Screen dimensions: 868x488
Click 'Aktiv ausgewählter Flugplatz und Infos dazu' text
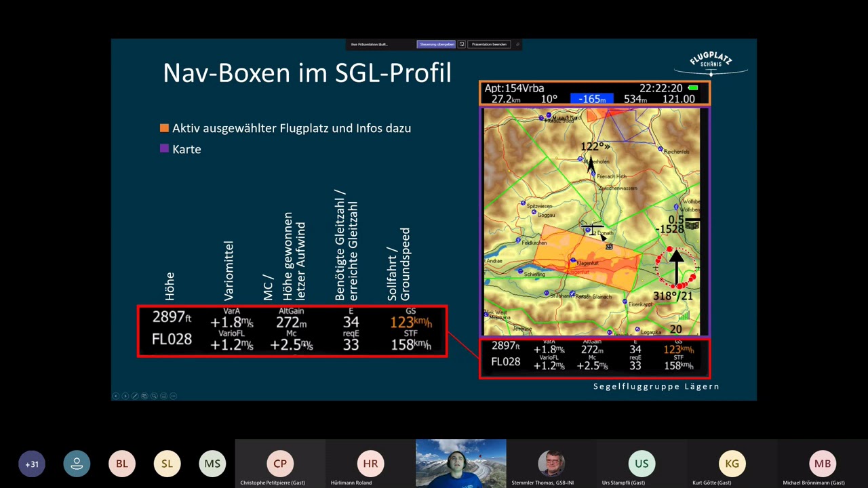[292, 128]
